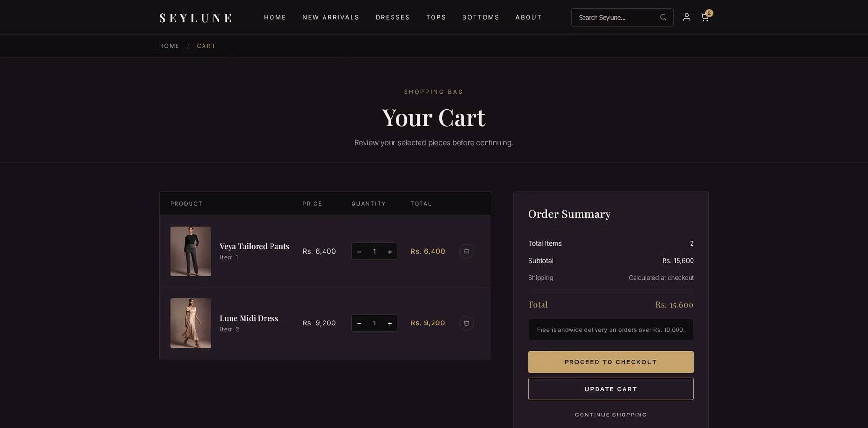Increase quantity of Veya Tailored Pants
The height and width of the screenshot is (428, 868).
click(x=390, y=251)
